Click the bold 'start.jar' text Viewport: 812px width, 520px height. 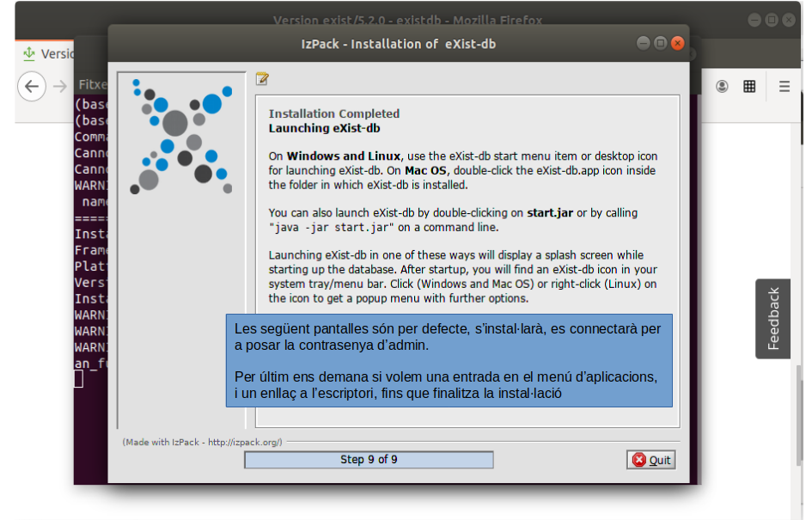(550, 213)
